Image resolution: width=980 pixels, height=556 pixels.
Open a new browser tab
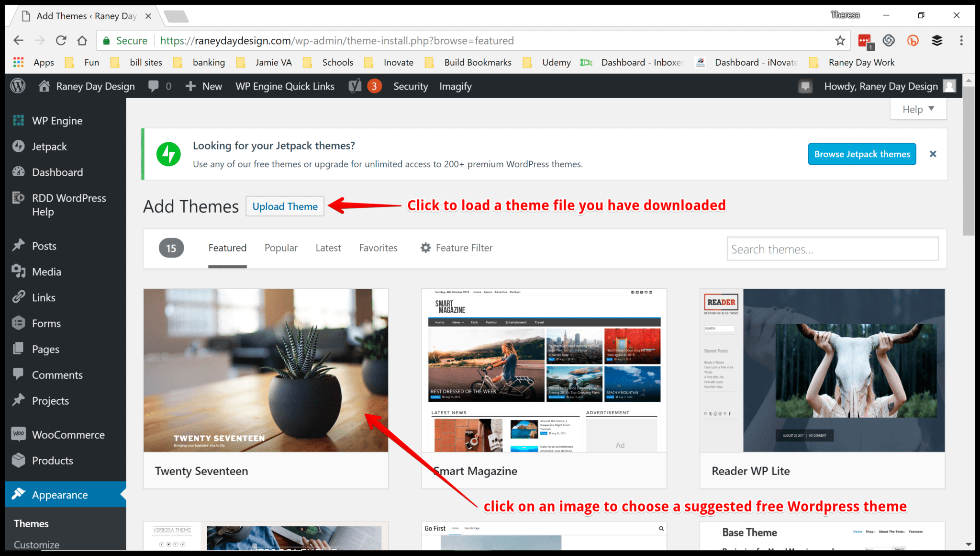point(176,17)
